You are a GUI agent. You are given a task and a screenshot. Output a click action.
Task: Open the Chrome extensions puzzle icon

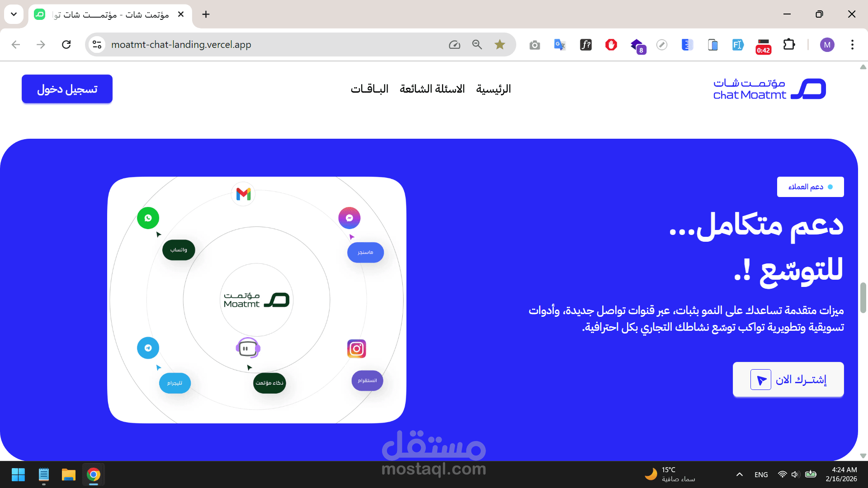(x=789, y=44)
